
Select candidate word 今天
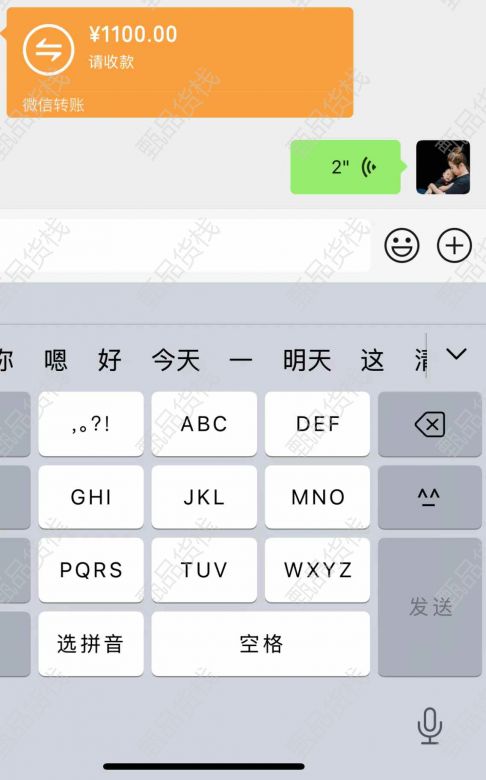(176, 360)
